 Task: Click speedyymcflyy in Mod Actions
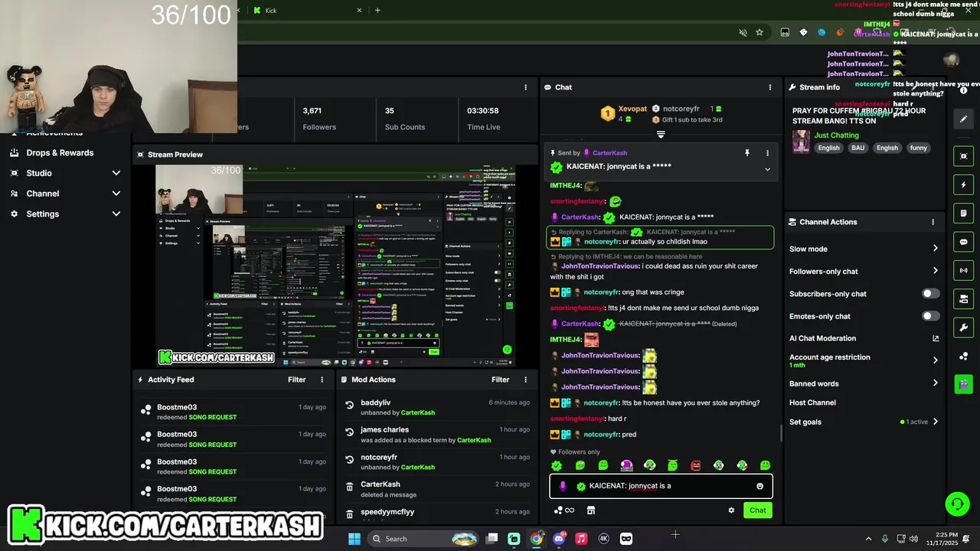point(387,512)
